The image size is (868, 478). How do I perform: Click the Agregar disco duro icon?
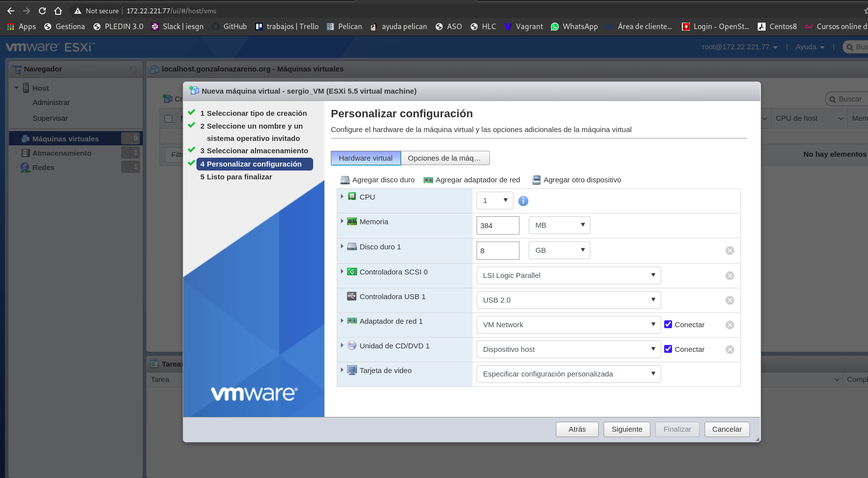tap(345, 180)
